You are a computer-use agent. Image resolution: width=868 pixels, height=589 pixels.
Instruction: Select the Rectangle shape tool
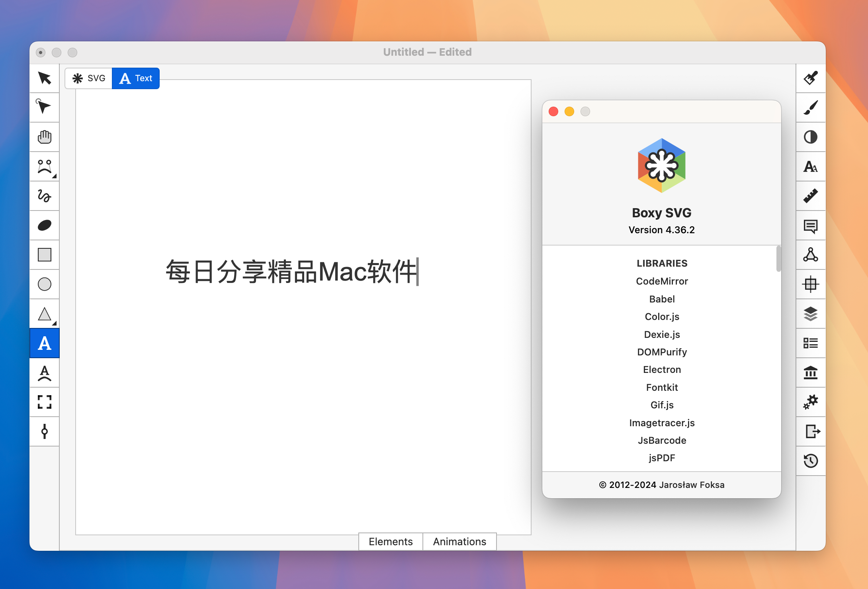pyautogui.click(x=44, y=255)
